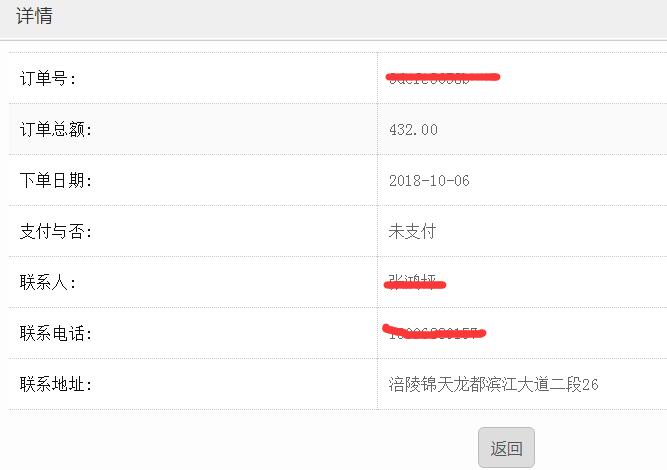The image size is (667, 470).
Task: Click the order date 2018-10-06
Action: pos(429,181)
